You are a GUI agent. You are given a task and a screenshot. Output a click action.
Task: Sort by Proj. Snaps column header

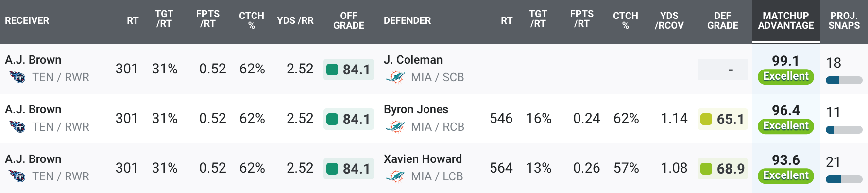(x=844, y=21)
